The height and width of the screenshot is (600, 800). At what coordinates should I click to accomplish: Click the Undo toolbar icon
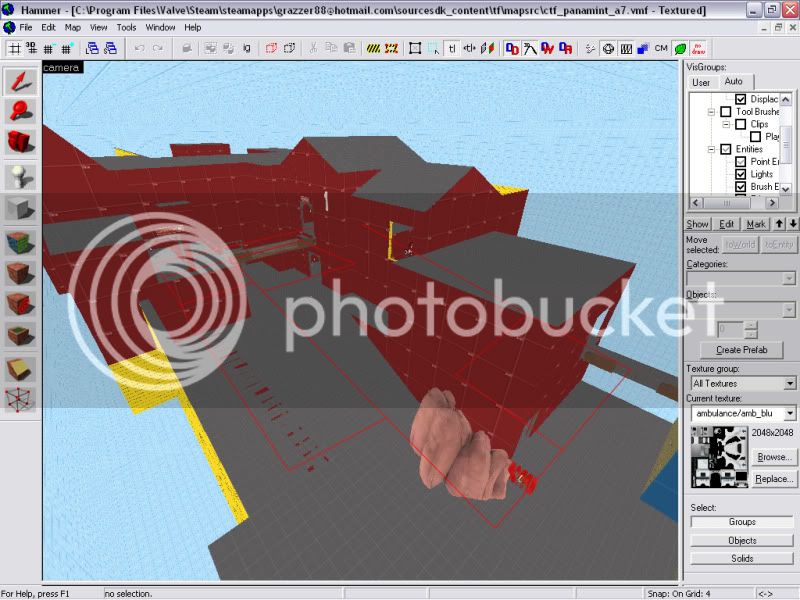139,48
